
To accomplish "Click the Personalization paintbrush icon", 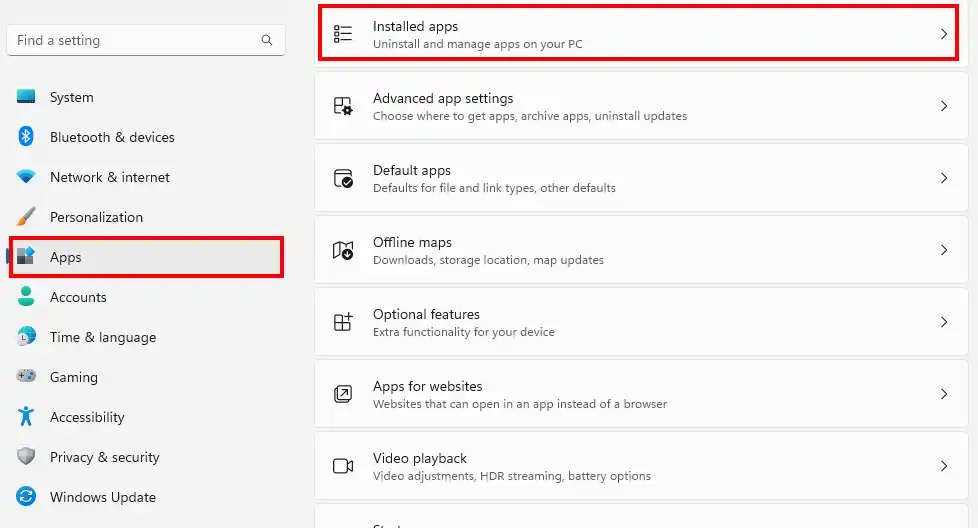I will coord(26,217).
